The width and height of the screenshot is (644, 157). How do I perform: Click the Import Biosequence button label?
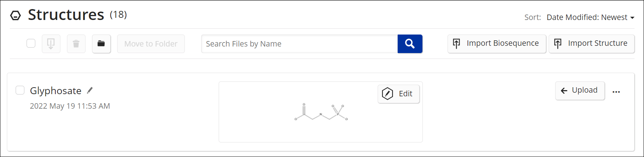[x=502, y=43]
